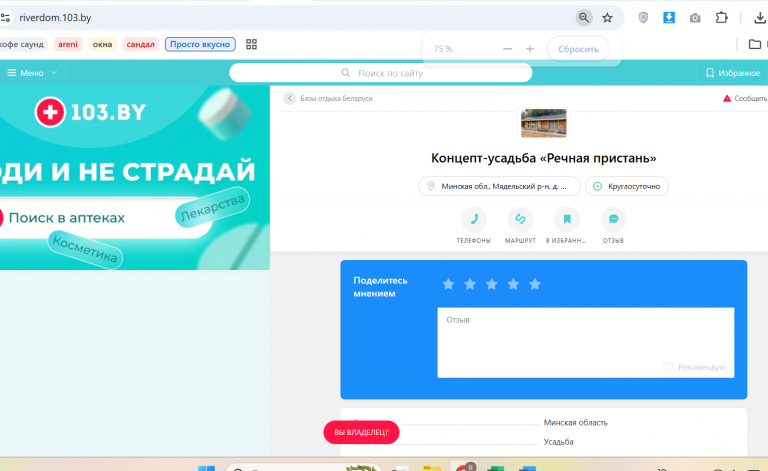Click the МАРШРУТ route icon
Image resolution: width=768 pixels, height=471 pixels.
click(x=520, y=219)
